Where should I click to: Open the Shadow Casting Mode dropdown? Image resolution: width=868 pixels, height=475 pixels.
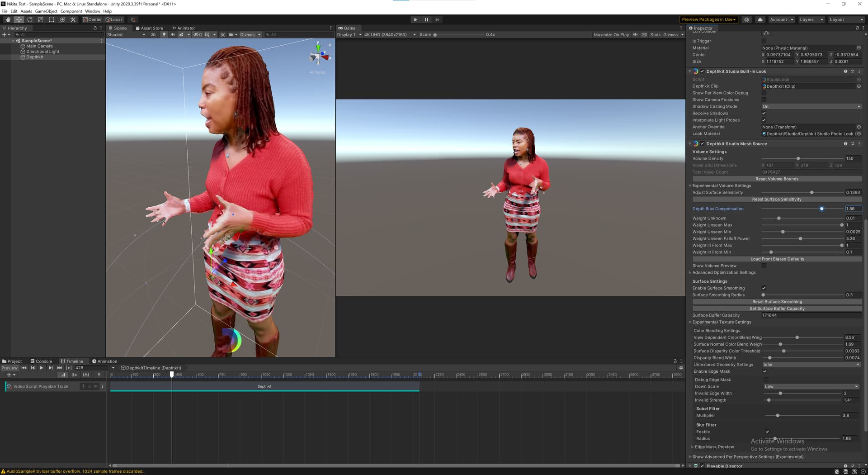click(x=811, y=107)
